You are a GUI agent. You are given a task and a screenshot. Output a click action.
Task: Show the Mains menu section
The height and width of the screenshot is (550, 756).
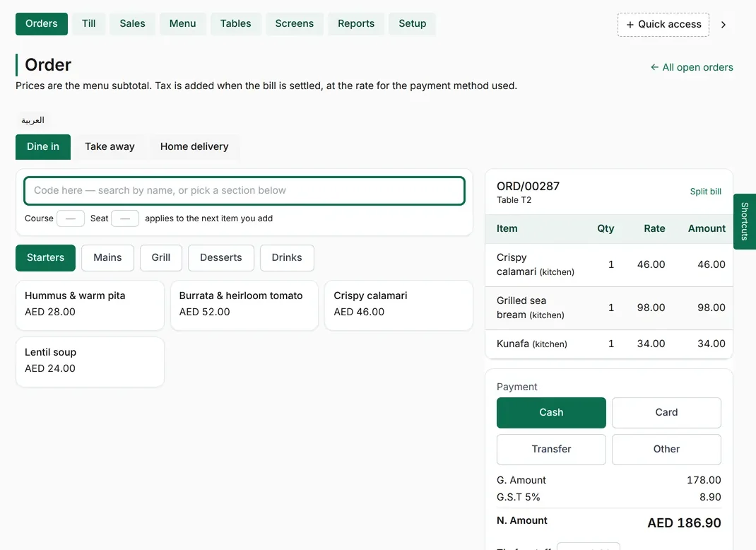pos(107,257)
